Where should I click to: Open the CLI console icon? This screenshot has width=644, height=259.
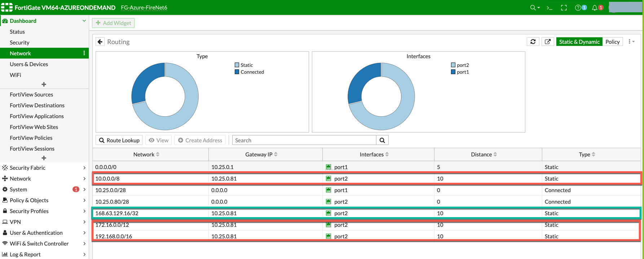tap(550, 8)
